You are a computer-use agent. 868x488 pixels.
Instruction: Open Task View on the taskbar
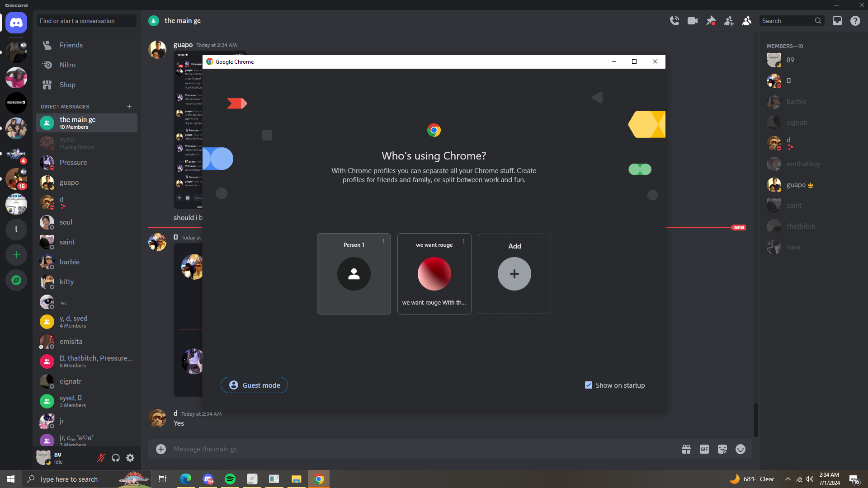[x=163, y=479]
